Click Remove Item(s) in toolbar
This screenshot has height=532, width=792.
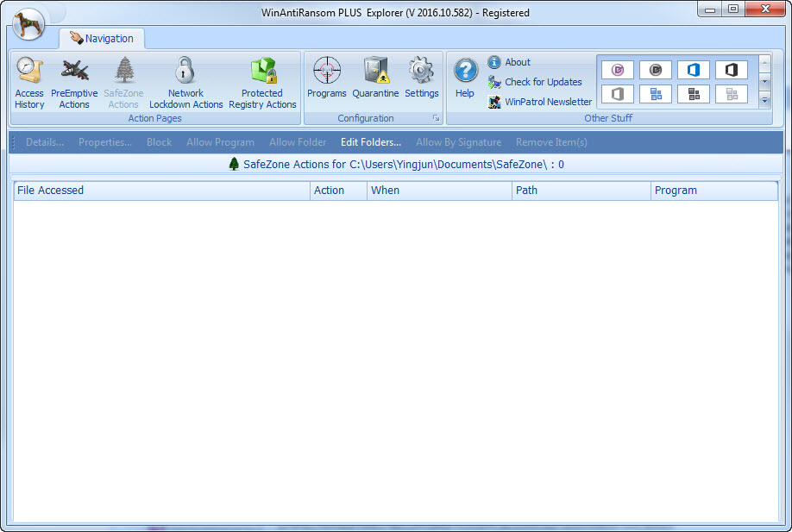point(551,142)
